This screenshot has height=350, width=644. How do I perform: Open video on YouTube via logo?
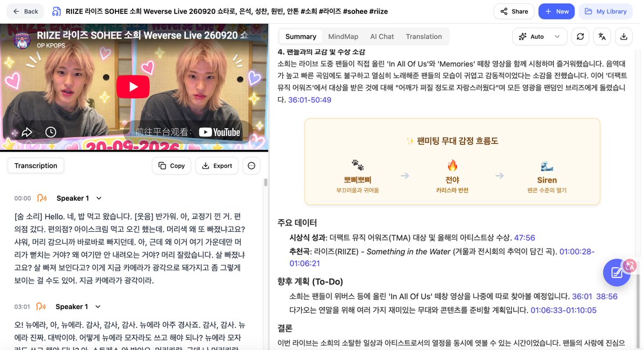219,132
